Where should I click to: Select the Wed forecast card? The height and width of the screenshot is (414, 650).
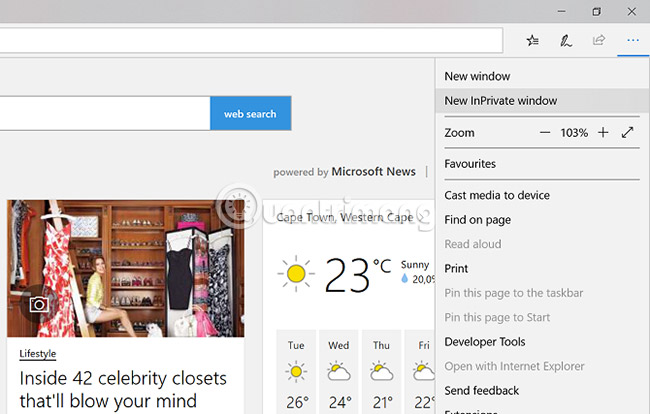339,372
